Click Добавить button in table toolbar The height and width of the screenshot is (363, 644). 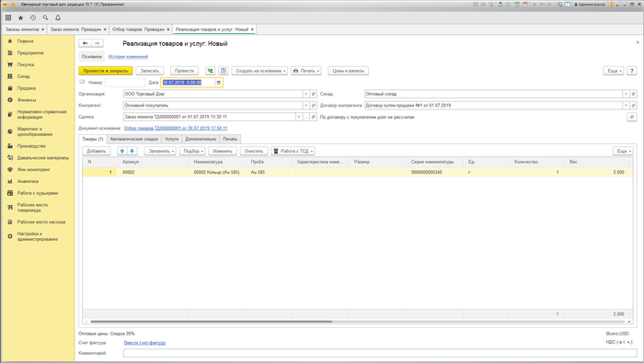[97, 151]
